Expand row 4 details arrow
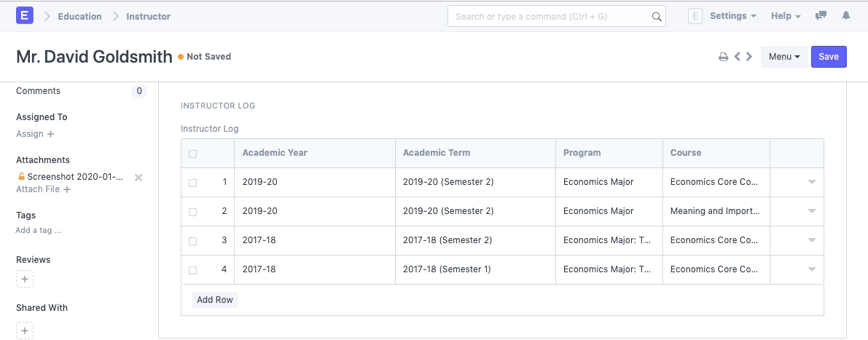This screenshot has height=340, width=868. point(811,269)
